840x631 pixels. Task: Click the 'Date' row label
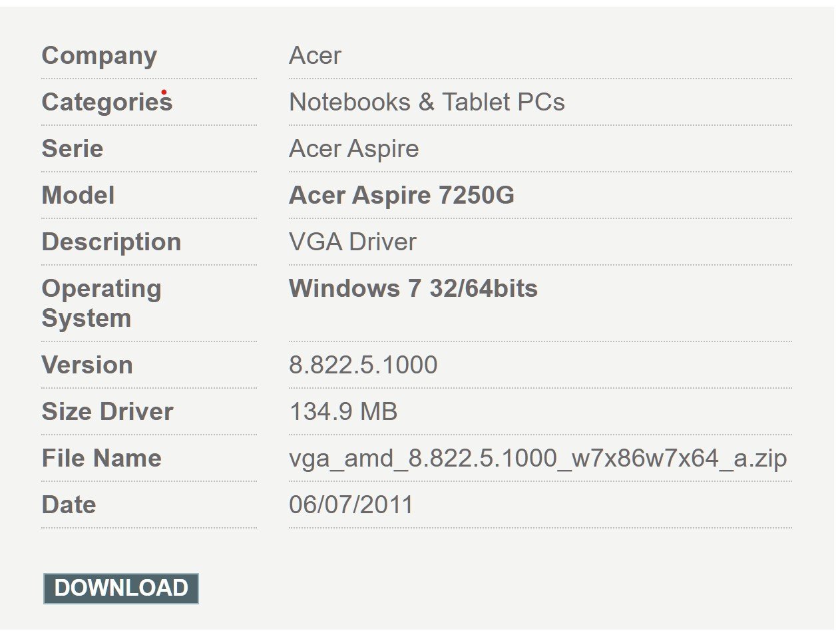click(69, 505)
